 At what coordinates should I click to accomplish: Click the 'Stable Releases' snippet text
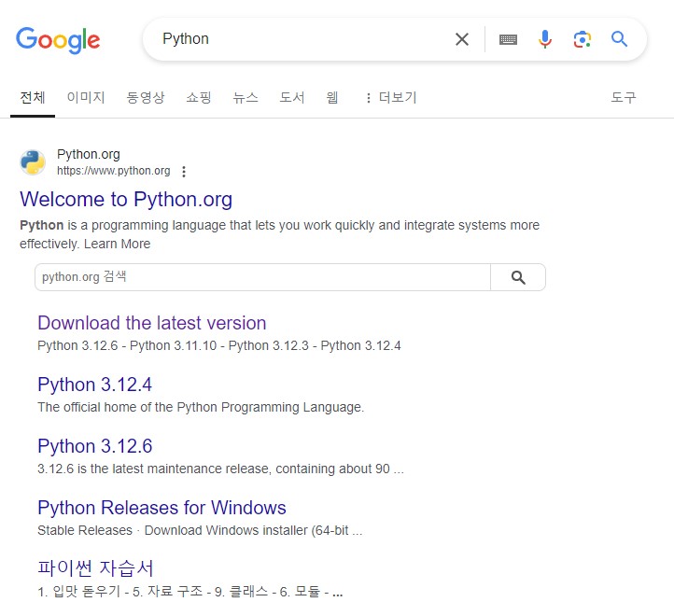click(x=85, y=530)
